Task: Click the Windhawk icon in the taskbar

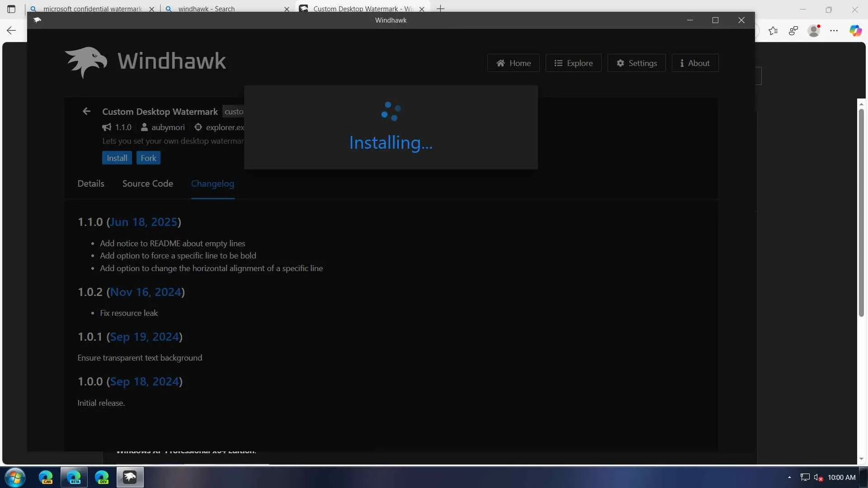Action: pyautogui.click(x=130, y=477)
